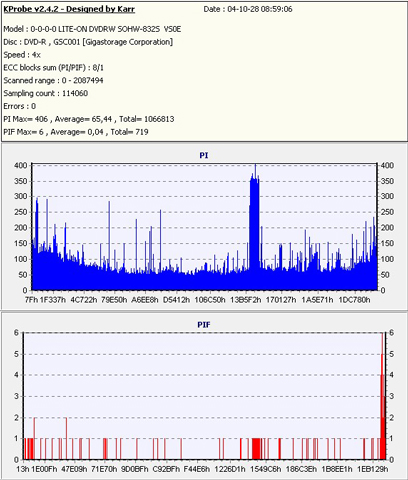The image size is (408, 480).
Task: Select the Date 04-10-28 08:59:06 text
Action: click(248, 9)
